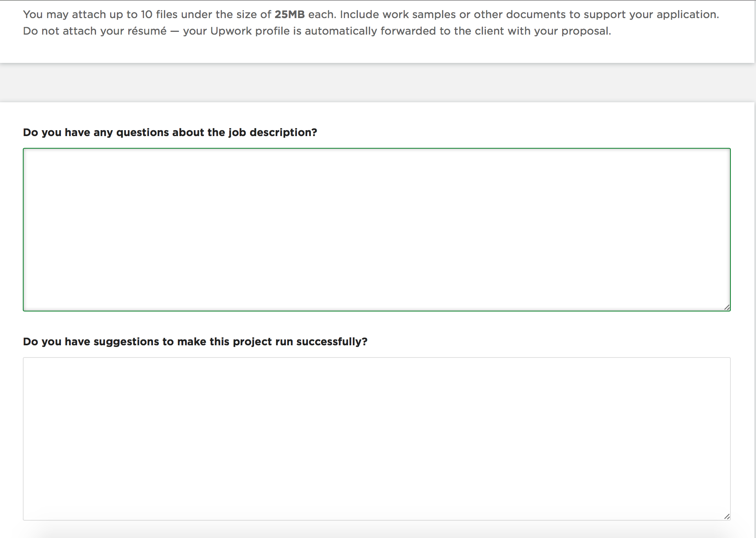Screen dimensions: 756x538
Task: Click "Do not attach" in the attachment note
Action: point(60,31)
